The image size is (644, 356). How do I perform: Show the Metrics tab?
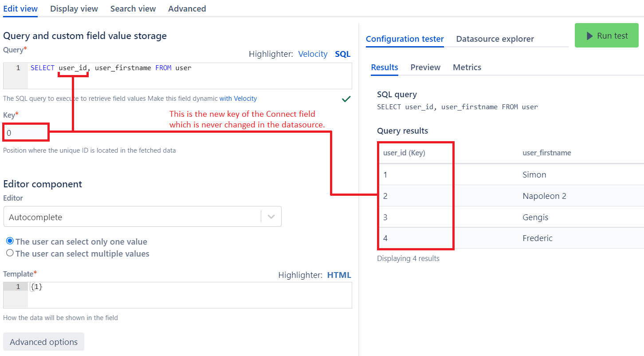pyautogui.click(x=467, y=67)
